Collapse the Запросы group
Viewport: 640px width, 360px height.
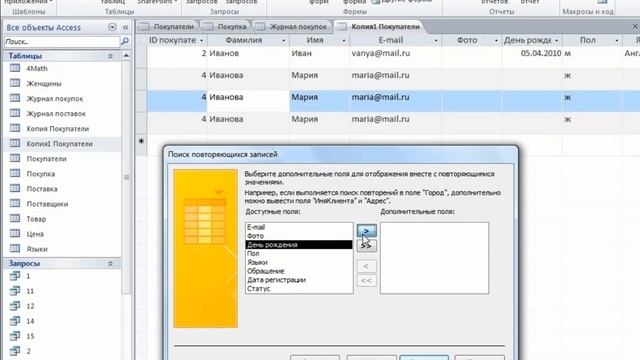pos(110,264)
